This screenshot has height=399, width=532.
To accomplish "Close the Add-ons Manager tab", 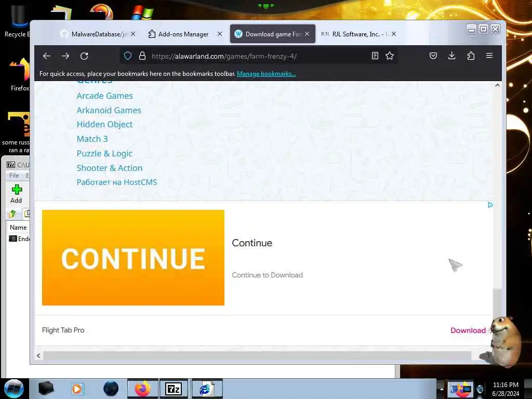I will coord(220,34).
